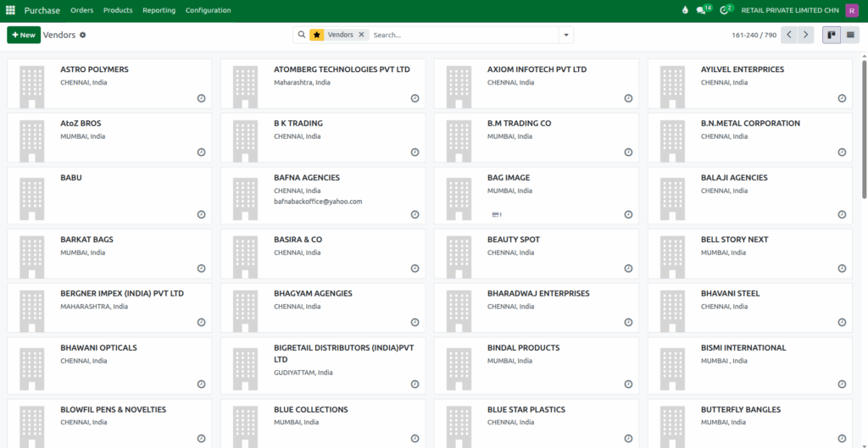This screenshot has height=448, width=868.
Task: Click GUDIYATTAM, India address text
Action: tap(303, 373)
